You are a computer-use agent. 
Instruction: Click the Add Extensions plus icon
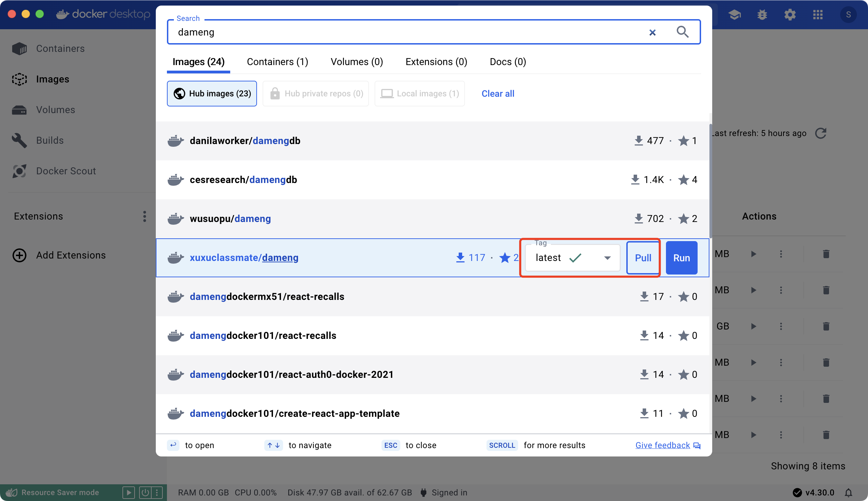click(x=19, y=255)
